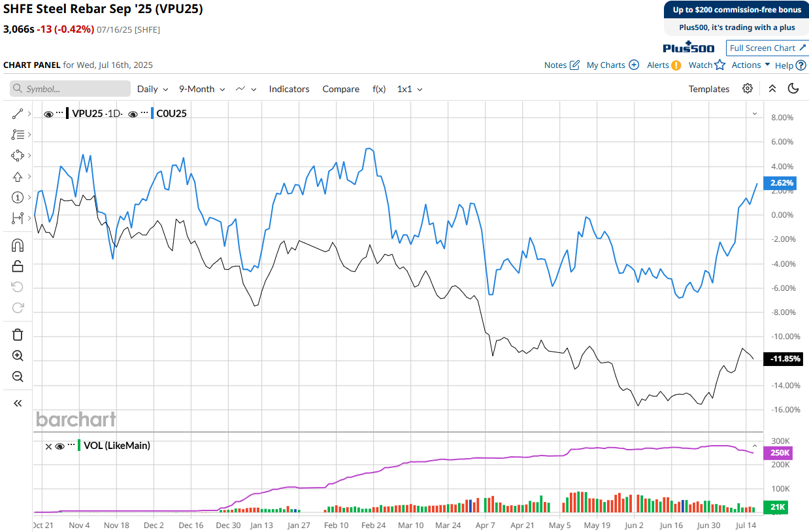Open chart settings gear icon
This screenshot has width=809, height=532.
coord(748,89)
